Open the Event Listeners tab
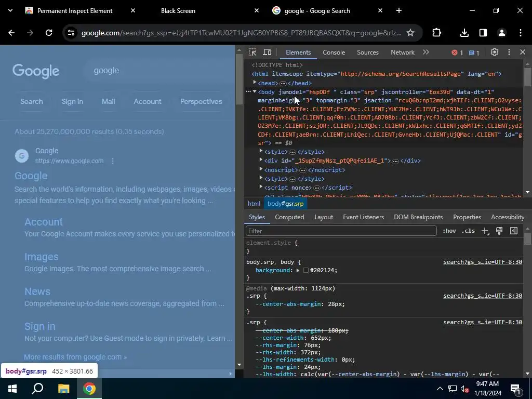 [x=363, y=217]
